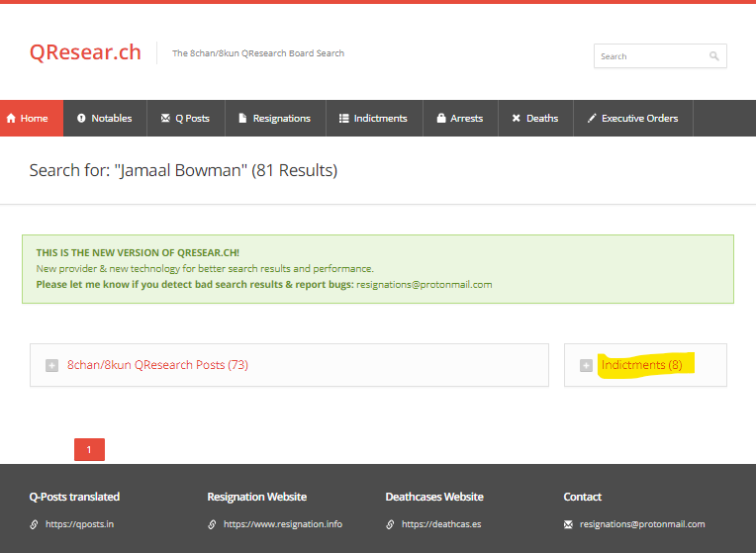Open the Resignations menu item
The width and height of the screenshot is (756, 553).
click(x=275, y=118)
